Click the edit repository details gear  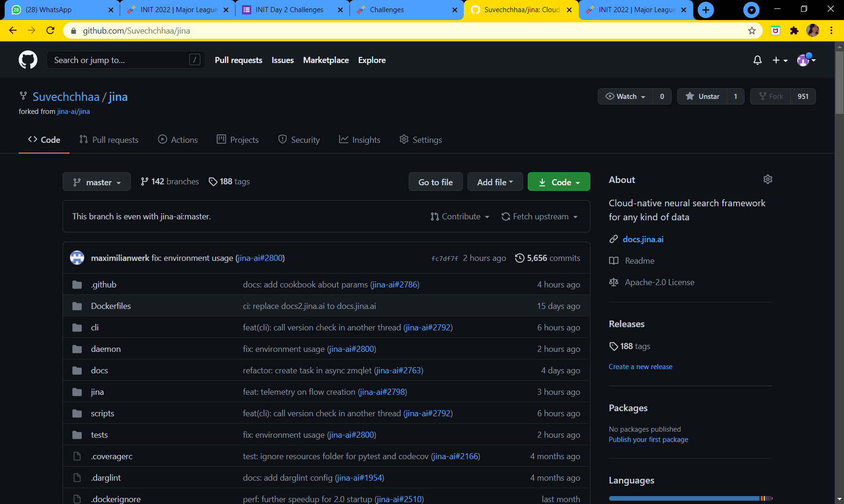click(x=768, y=179)
